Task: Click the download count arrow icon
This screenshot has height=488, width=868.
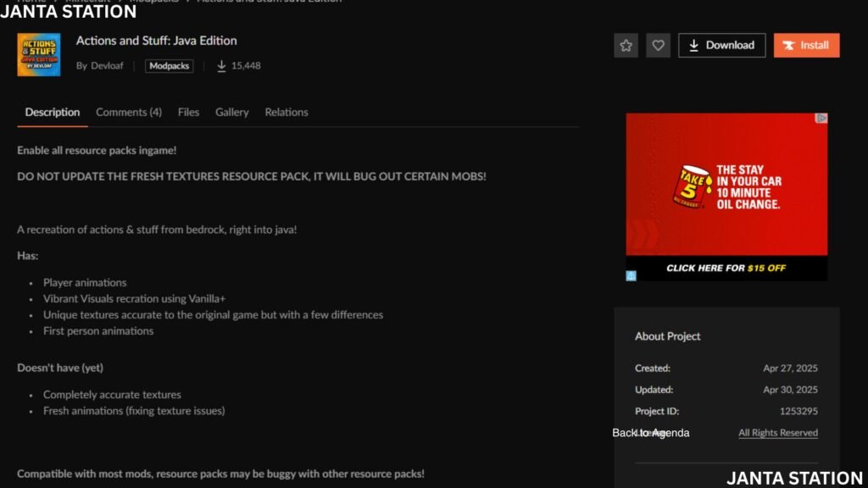Action: point(221,66)
